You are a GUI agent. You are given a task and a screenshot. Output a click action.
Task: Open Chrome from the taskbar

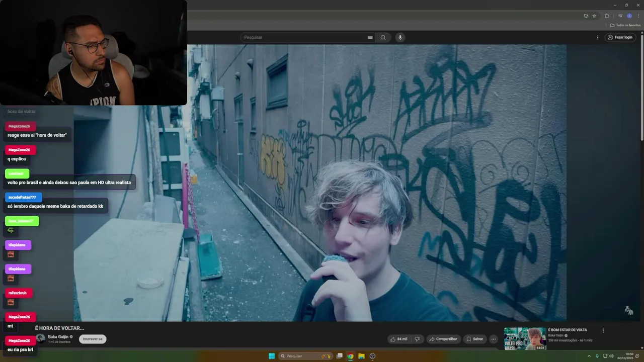[x=350, y=356]
